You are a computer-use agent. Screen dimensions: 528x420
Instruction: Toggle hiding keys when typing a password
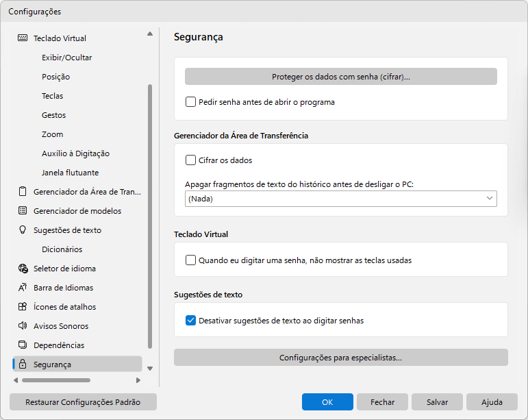point(190,260)
